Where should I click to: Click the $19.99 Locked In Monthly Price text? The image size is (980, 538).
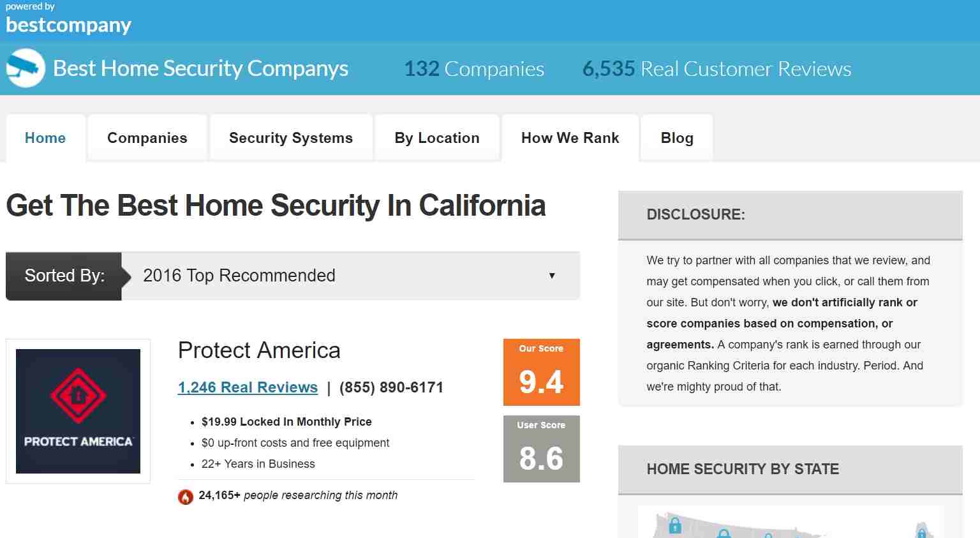click(286, 422)
